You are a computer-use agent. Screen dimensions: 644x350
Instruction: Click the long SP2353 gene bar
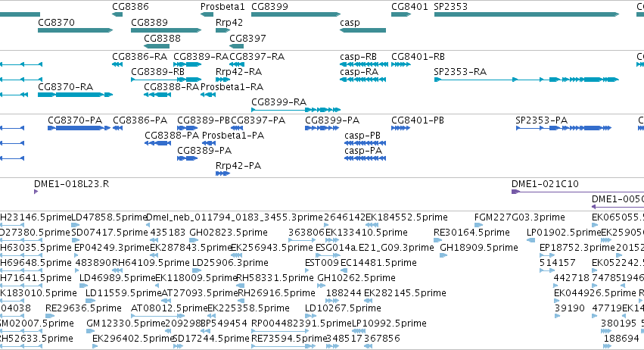point(527,14)
